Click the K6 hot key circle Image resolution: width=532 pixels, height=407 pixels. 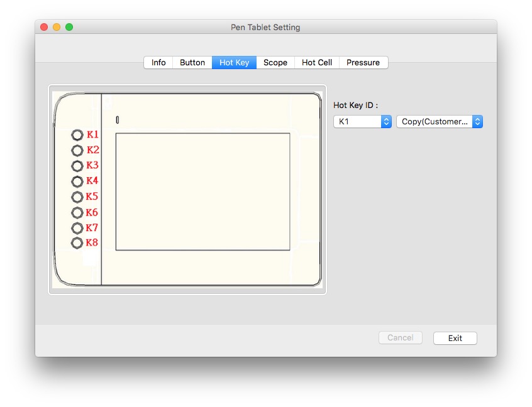pos(77,213)
